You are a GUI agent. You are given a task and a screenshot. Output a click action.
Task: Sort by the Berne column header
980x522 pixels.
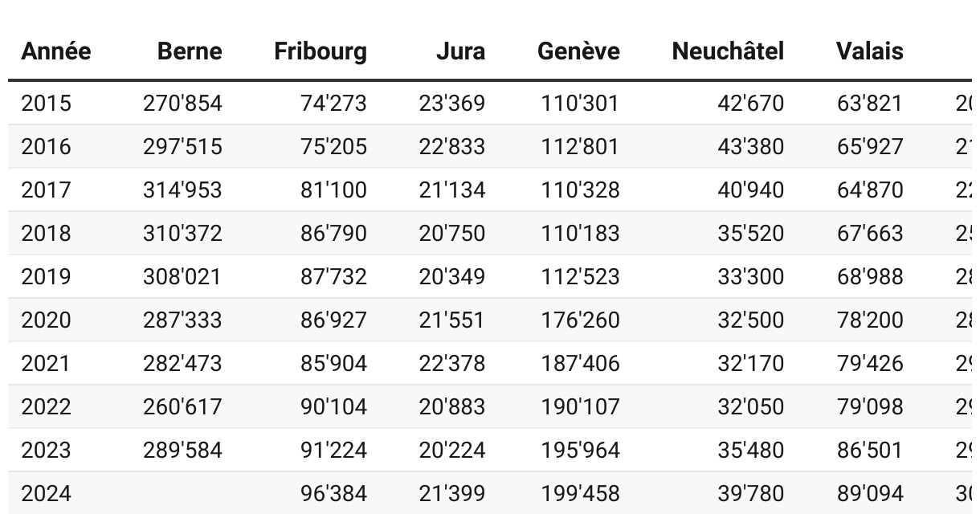click(190, 51)
